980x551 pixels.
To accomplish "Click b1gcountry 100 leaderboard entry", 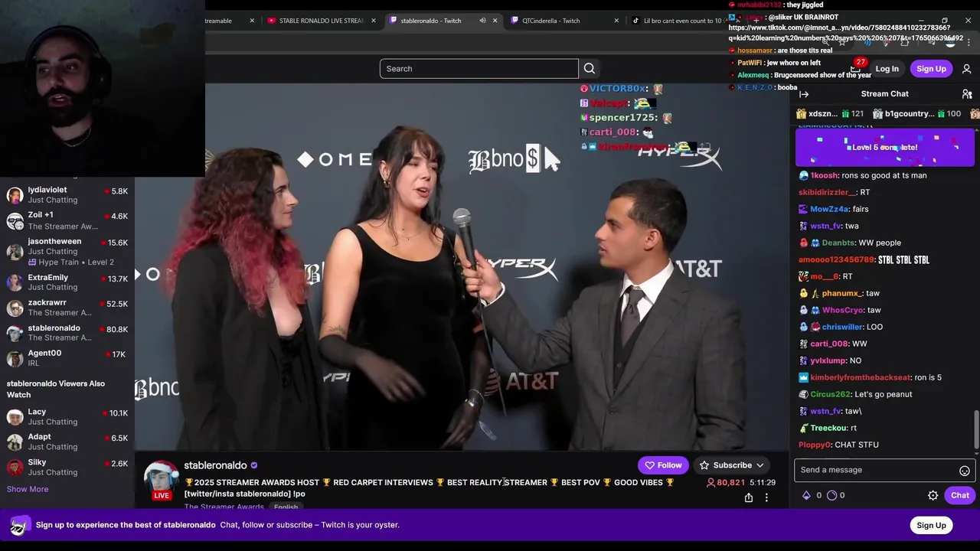I will pyautogui.click(x=916, y=114).
